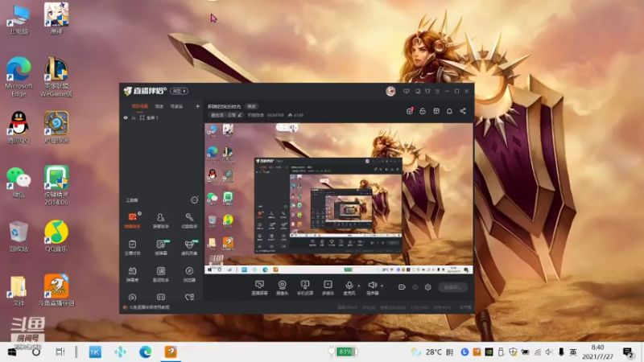Open the QQ音乐 desktop shortcut
This screenshot has height=362, width=644.
point(56,236)
